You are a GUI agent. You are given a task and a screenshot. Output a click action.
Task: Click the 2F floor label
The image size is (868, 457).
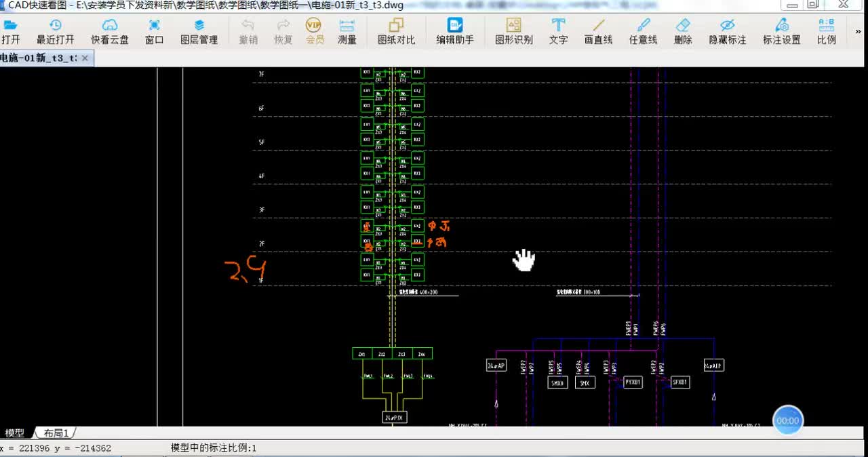coord(262,244)
